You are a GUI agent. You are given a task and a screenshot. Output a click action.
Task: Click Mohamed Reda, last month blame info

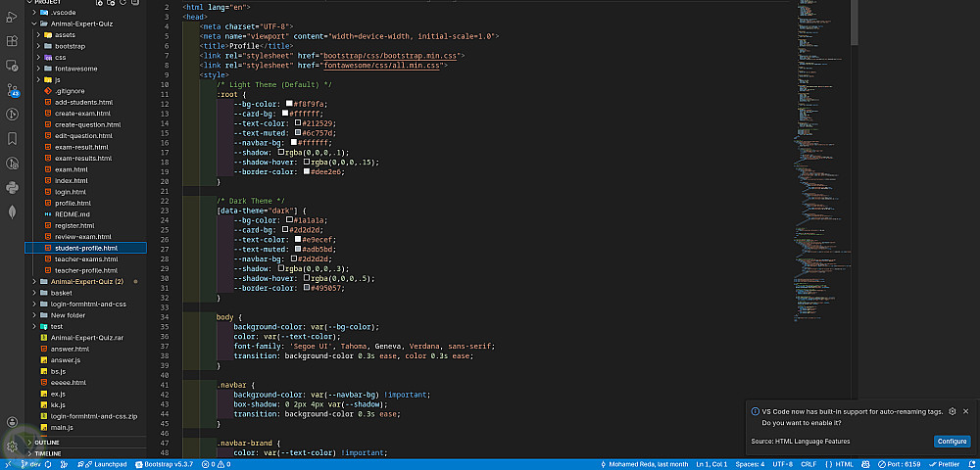tap(644, 464)
